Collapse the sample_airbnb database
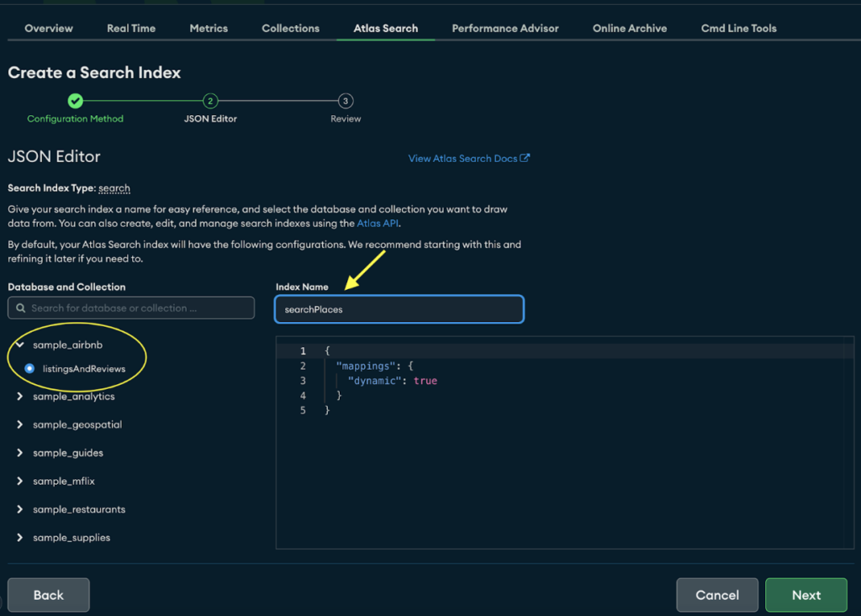Viewport: 861px width, 616px height. (x=19, y=345)
